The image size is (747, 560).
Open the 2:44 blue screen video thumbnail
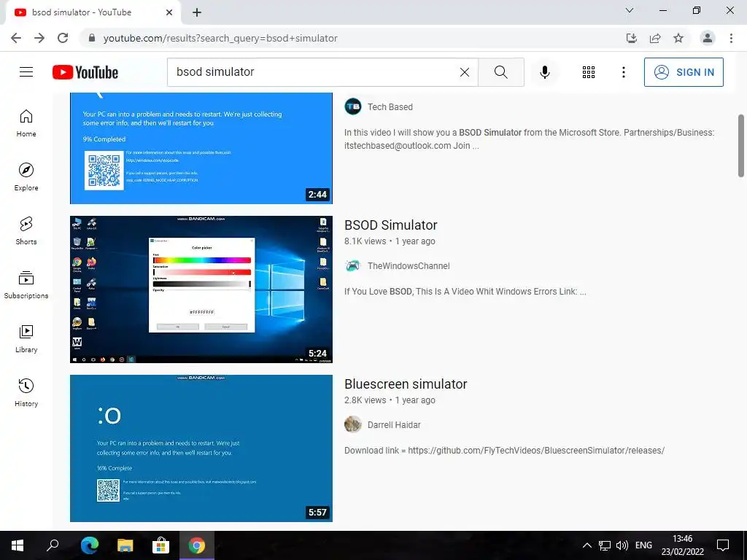point(201,148)
